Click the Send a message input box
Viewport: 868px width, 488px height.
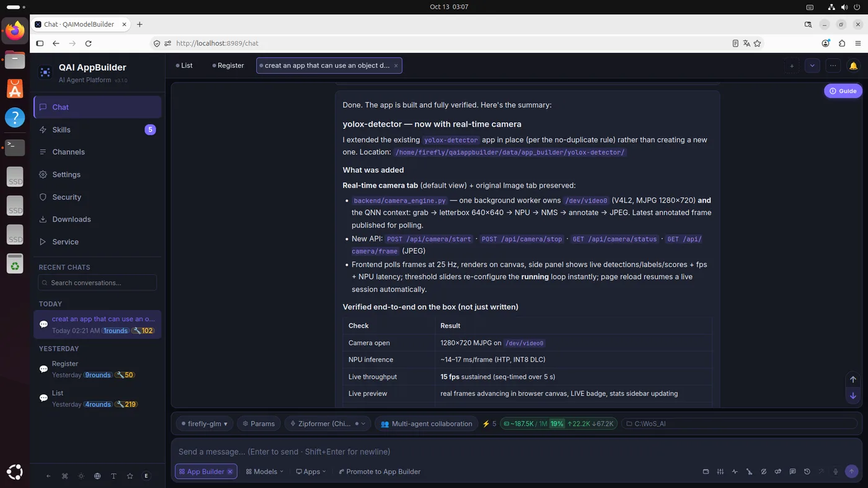click(x=516, y=451)
